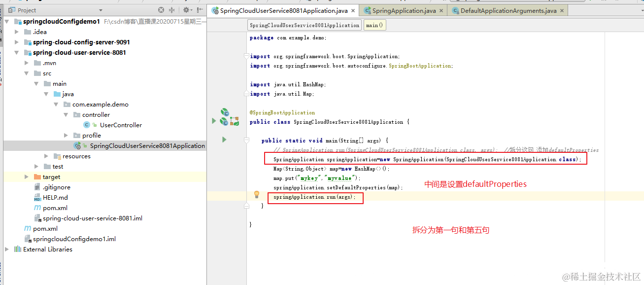The height and width of the screenshot is (285, 644).
Task: Select HELP.md in the project tree
Action: pyautogui.click(x=55, y=197)
